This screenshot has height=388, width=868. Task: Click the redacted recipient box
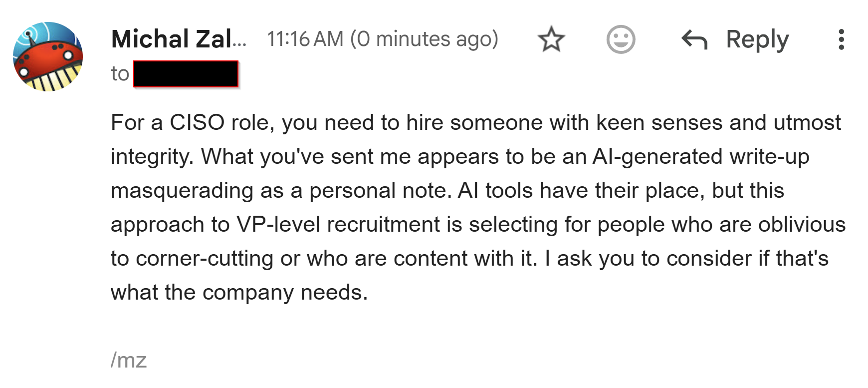click(186, 74)
